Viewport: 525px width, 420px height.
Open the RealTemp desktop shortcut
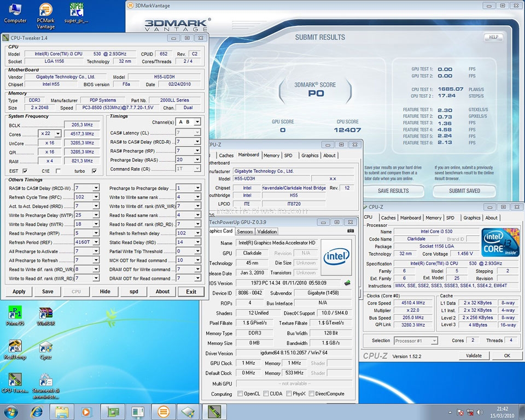(15, 350)
